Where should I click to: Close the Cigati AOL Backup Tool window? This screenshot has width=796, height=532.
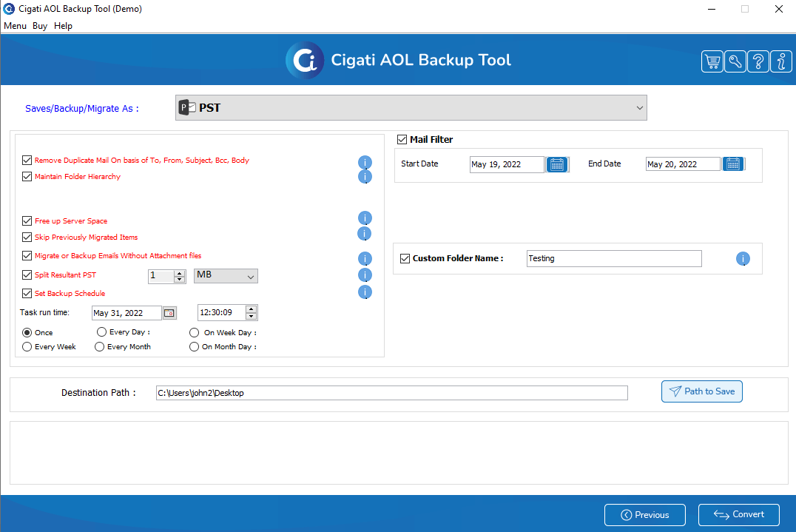(x=779, y=9)
